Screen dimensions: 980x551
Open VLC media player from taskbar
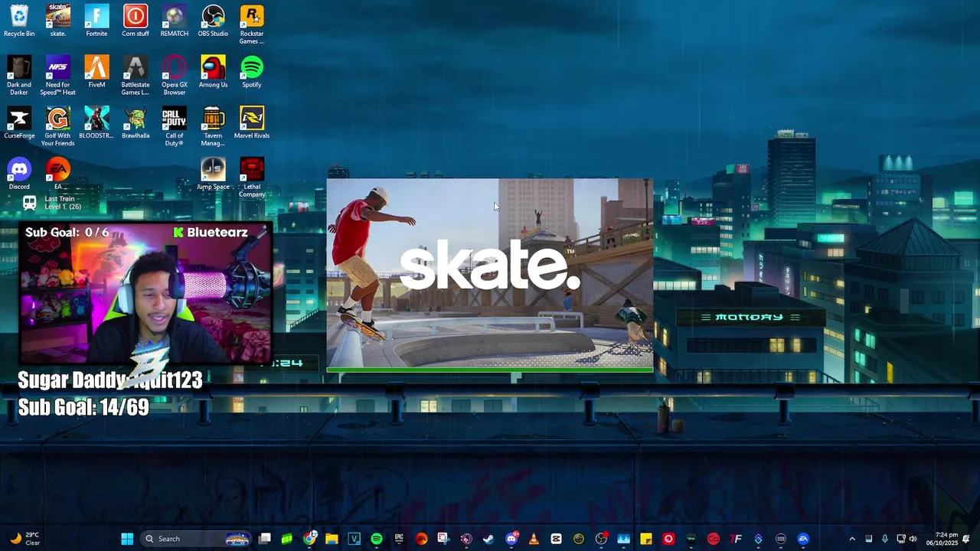tap(534, 539)
